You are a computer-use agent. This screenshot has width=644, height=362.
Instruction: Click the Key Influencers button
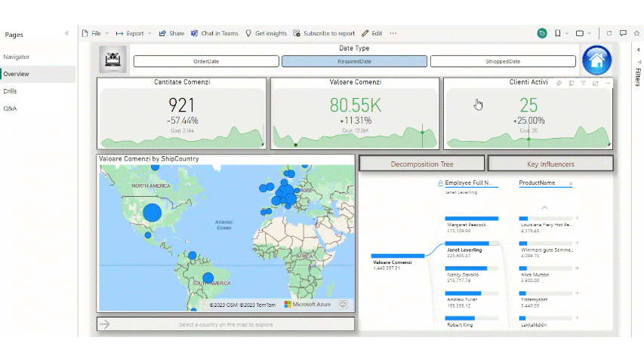(x=550, y=164)
